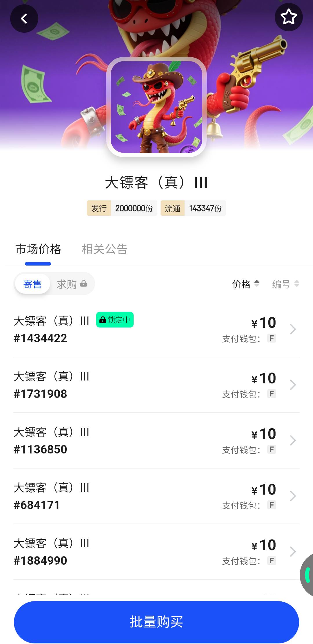Select the 市场价格 tab
This screenshot has width=313, height=644.
coord(38,249)
